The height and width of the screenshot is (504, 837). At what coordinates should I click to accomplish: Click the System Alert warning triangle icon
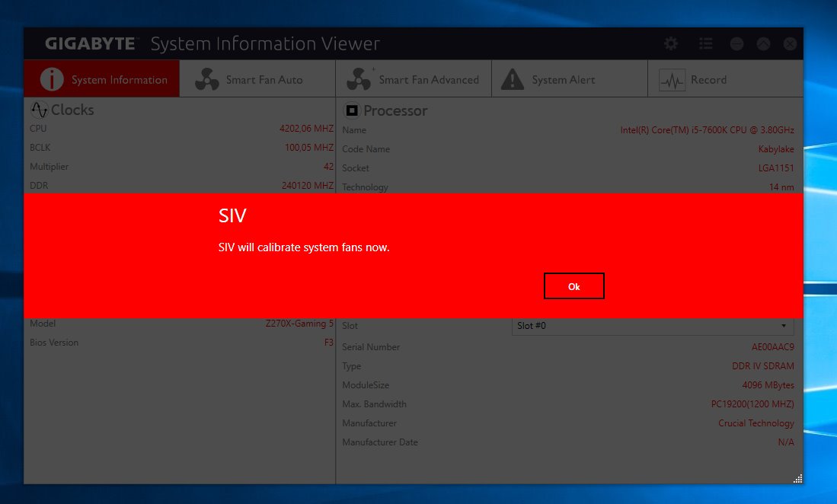pyautogui.click(x=513, y=79)
